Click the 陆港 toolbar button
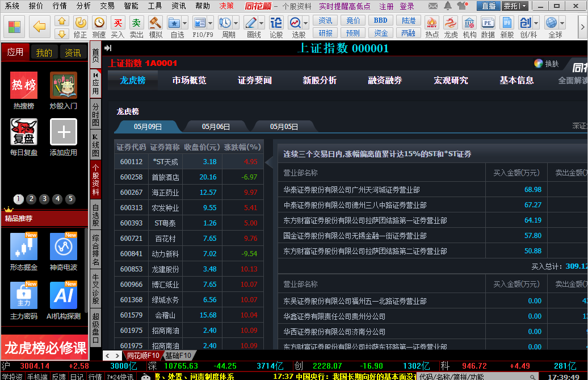Screen dimensions: 588x380 [409, 20]
